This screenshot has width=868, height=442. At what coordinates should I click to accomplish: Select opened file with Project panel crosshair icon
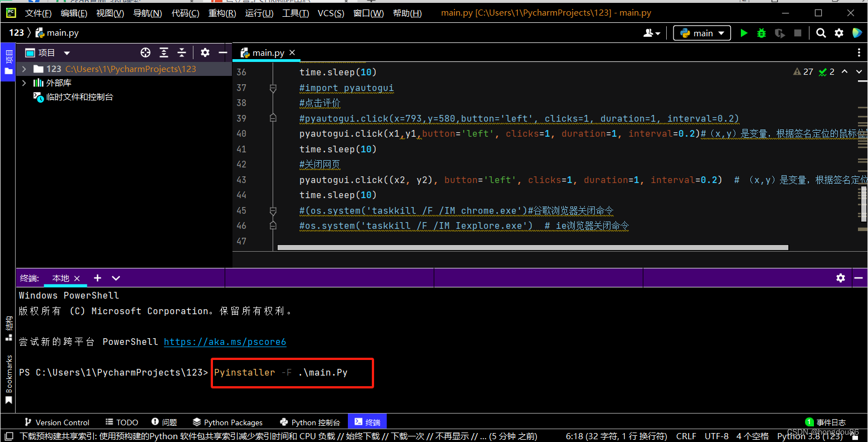point(145,52)
